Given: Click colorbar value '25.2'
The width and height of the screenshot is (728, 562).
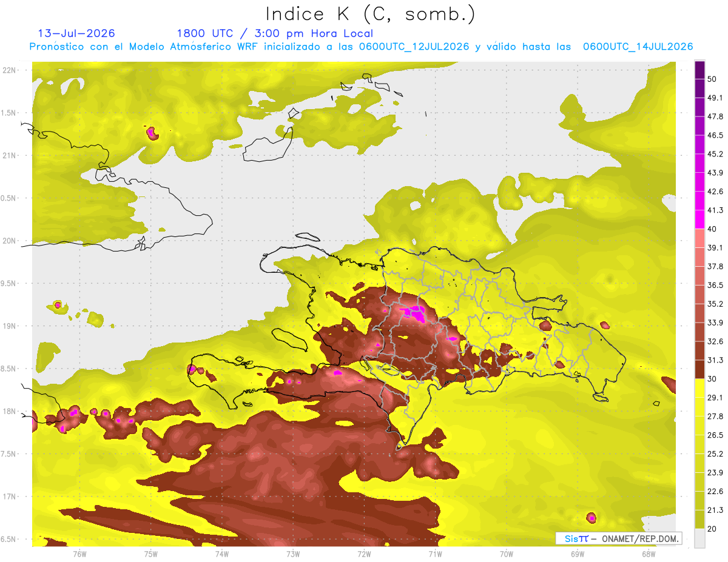Looking at the screenshot, I should pyautogui.click(x=716, y=454).
